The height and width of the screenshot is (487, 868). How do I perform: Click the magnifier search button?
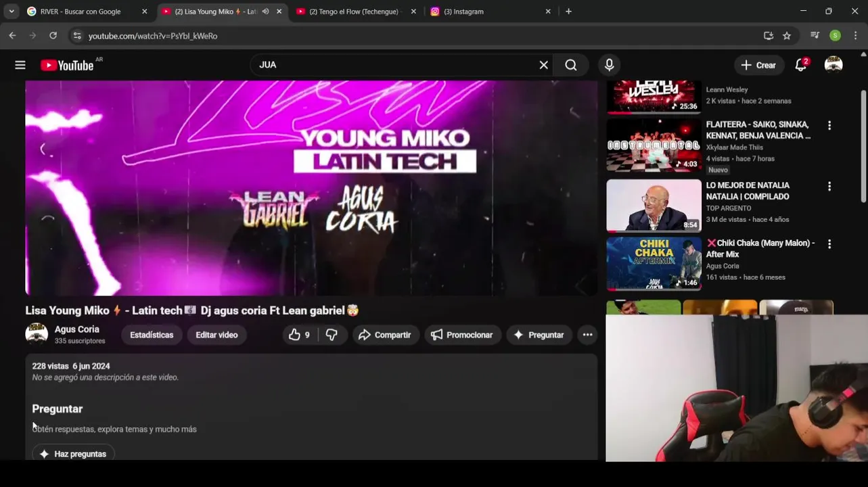pos(571,65)
